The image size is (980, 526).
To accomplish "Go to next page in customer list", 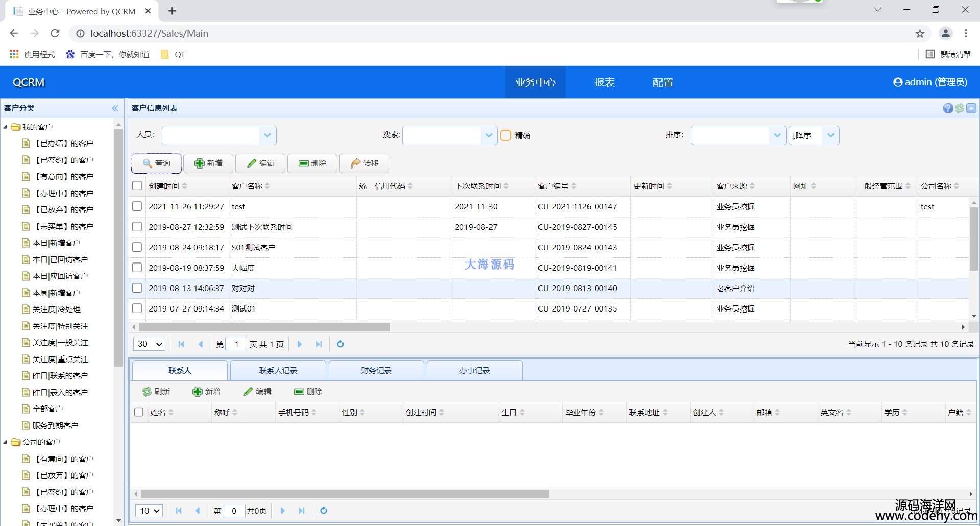I will coord(300,344).
